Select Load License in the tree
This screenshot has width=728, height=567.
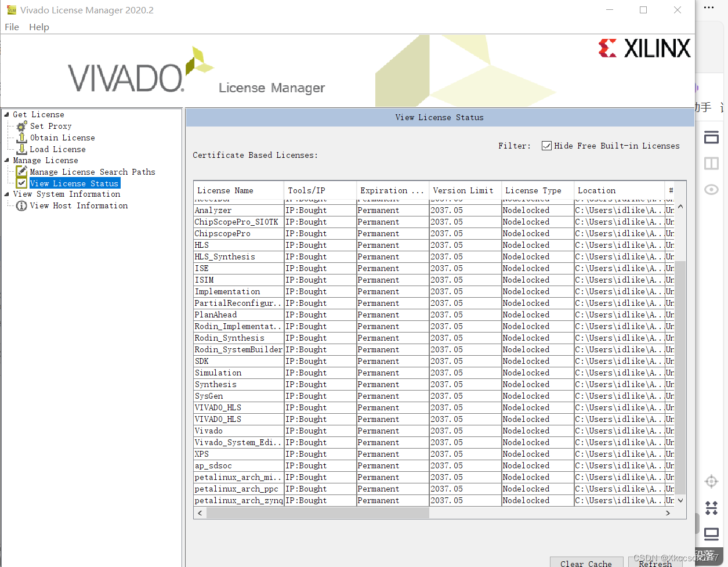pyautogui.click(x=57, y=149)
